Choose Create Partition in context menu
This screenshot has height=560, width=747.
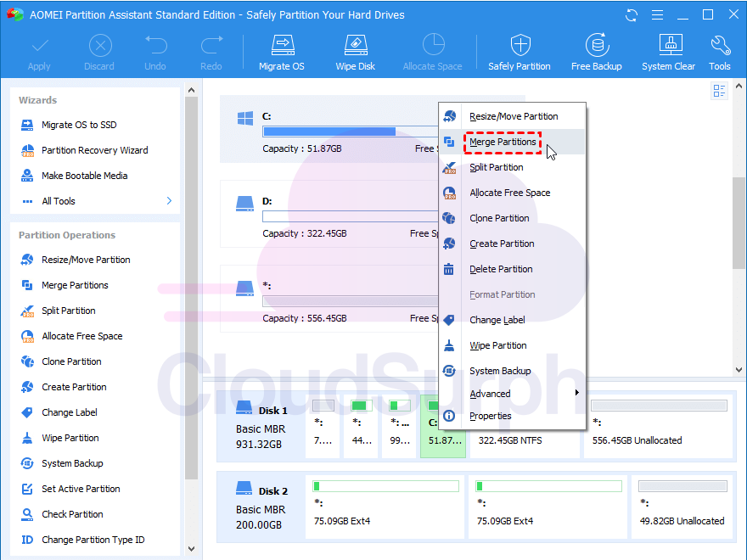[x=512, y=244]
